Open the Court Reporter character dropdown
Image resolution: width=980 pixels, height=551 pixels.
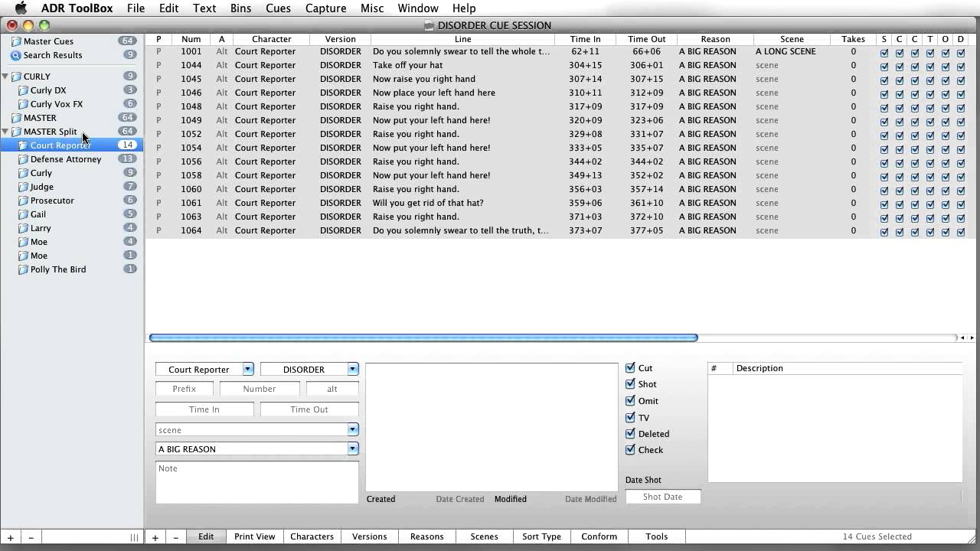[x=248, y=369]
